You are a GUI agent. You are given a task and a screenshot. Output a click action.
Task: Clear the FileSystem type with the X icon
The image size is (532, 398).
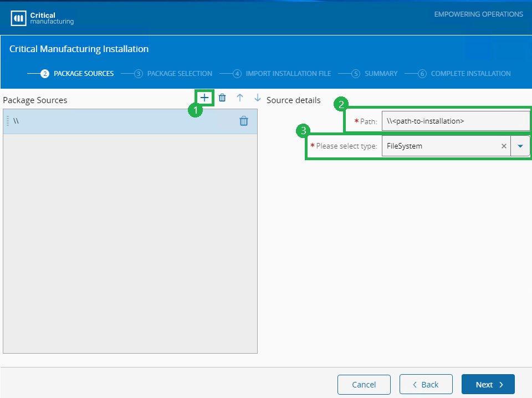coord(504,146)
